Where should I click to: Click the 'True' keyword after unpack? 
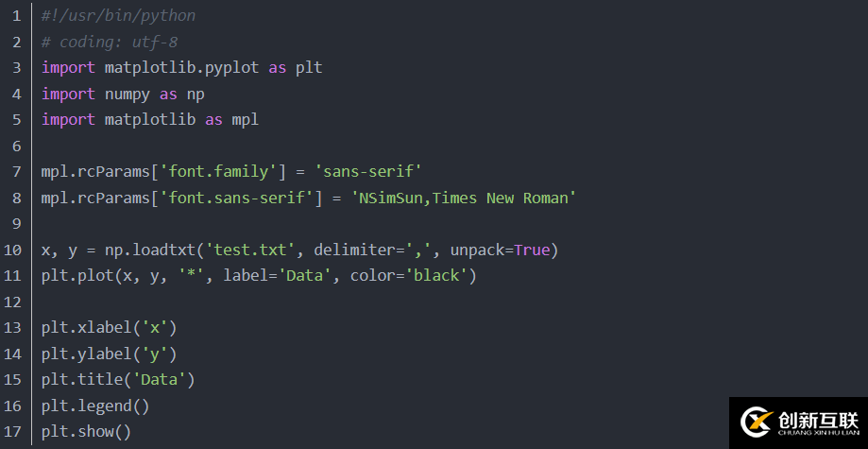pyautogui.click(x=531, y=250)
